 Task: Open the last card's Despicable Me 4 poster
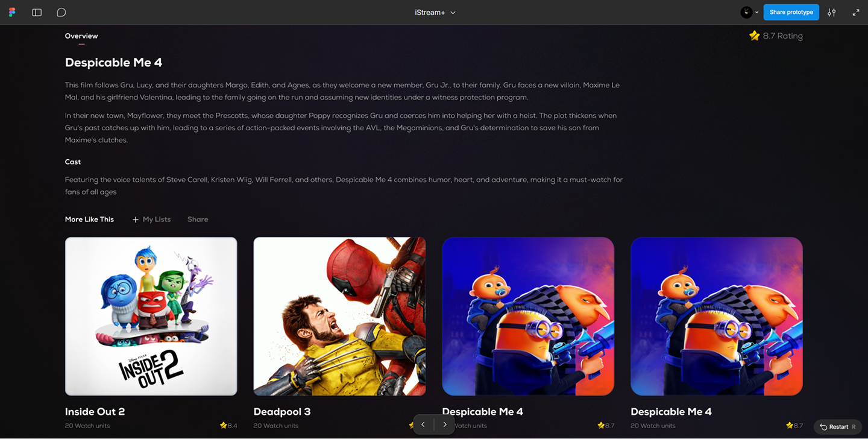[x=717, y=316]
